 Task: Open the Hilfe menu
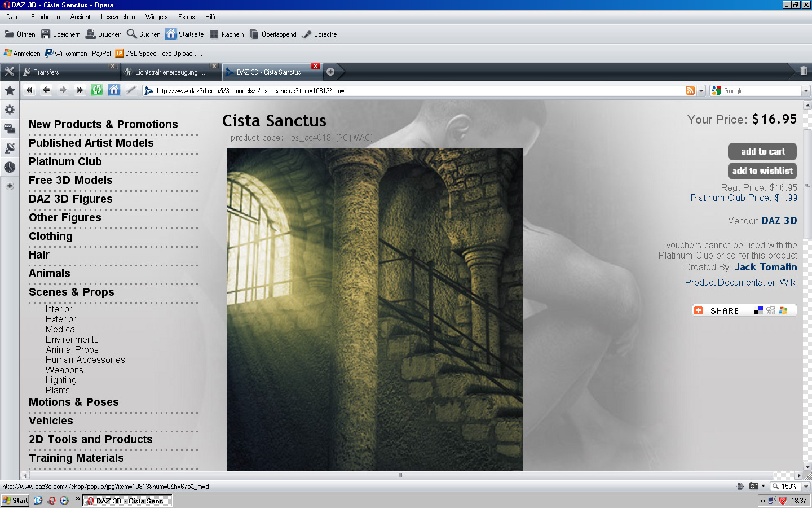coord(211,17)
